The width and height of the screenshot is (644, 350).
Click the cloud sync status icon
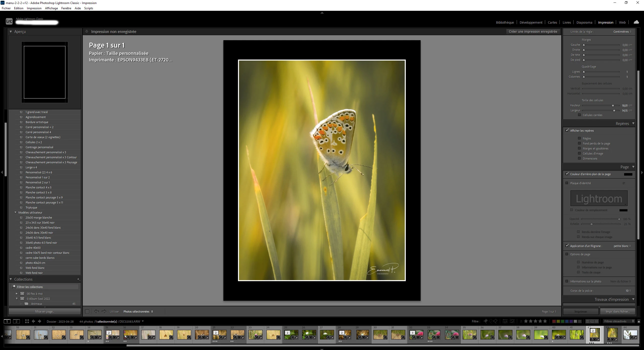pos(636,22)
